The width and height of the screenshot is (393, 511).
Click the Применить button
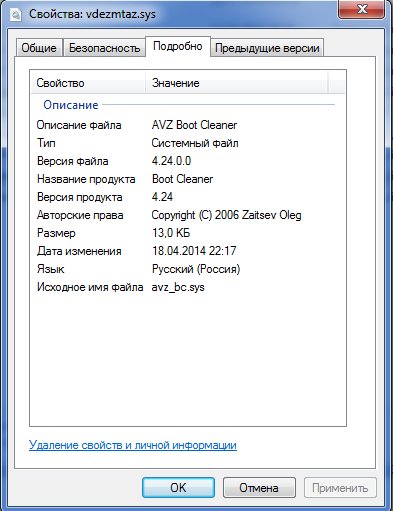tap(340, 488)
